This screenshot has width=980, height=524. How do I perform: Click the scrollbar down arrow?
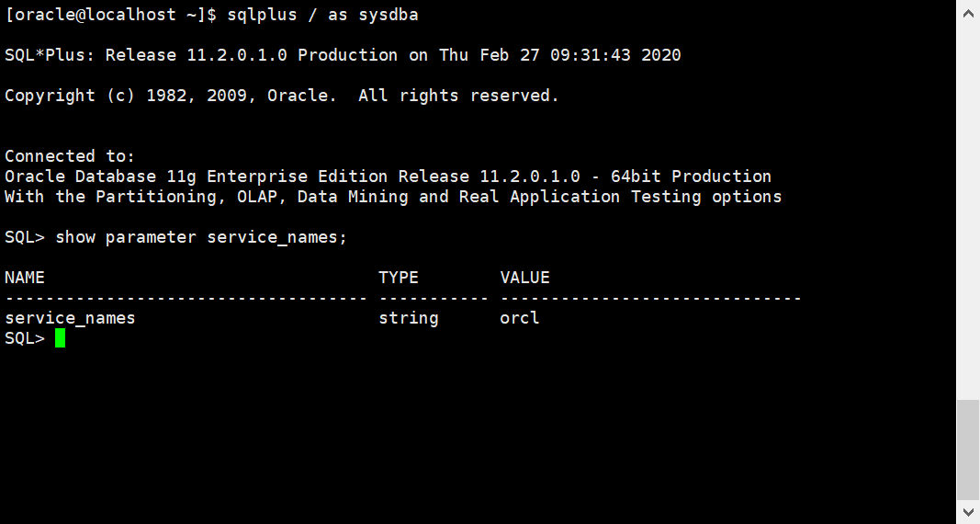point(968,512)
